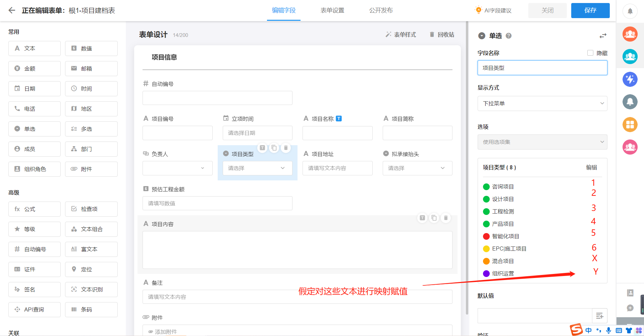Add a 签名 field
The image size is (644, 336).
(34, 289)
